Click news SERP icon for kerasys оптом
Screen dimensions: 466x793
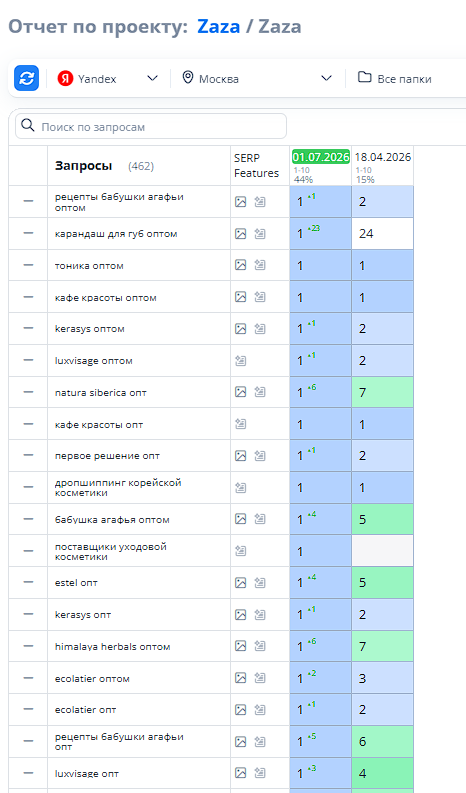pyautogui.click(x=260, y=329)
